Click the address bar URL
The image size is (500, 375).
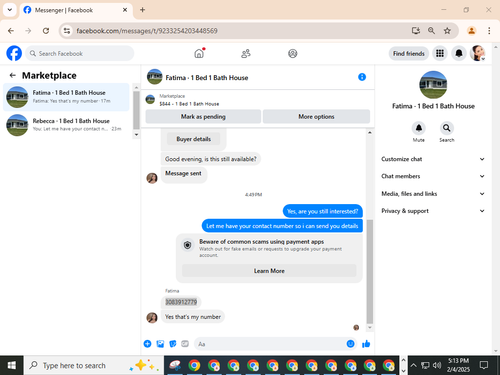click(147, 31)
